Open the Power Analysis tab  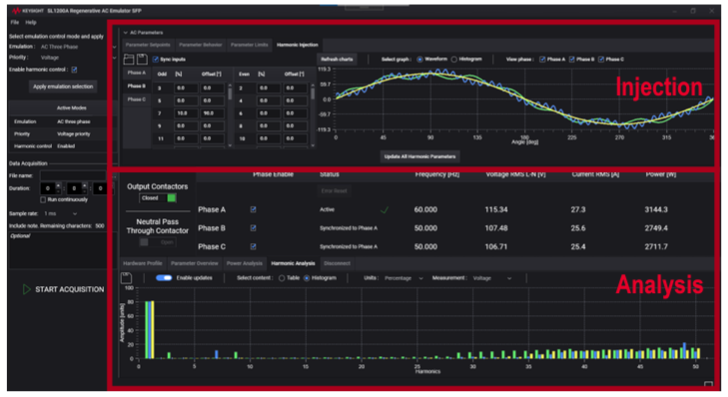(x=244, y=263)
